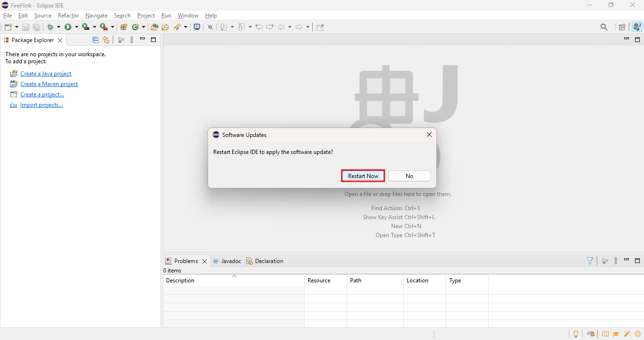Click the Open Task folder icon

[x=165, y=27]
